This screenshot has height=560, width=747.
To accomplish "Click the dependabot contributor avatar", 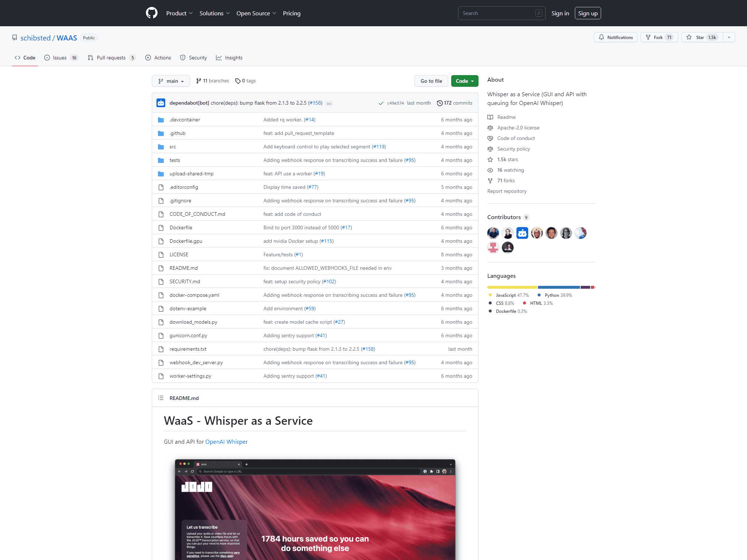I will coord(522,233).
